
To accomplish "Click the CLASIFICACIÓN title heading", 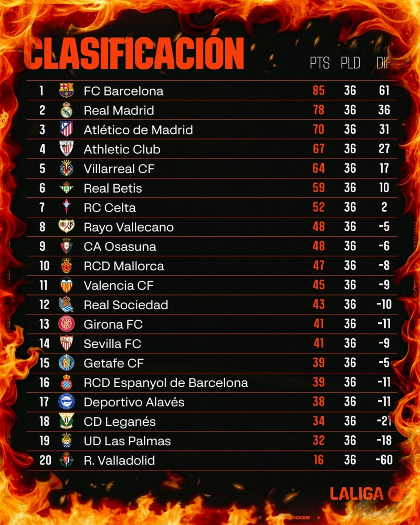I will (x=134, y=52).
